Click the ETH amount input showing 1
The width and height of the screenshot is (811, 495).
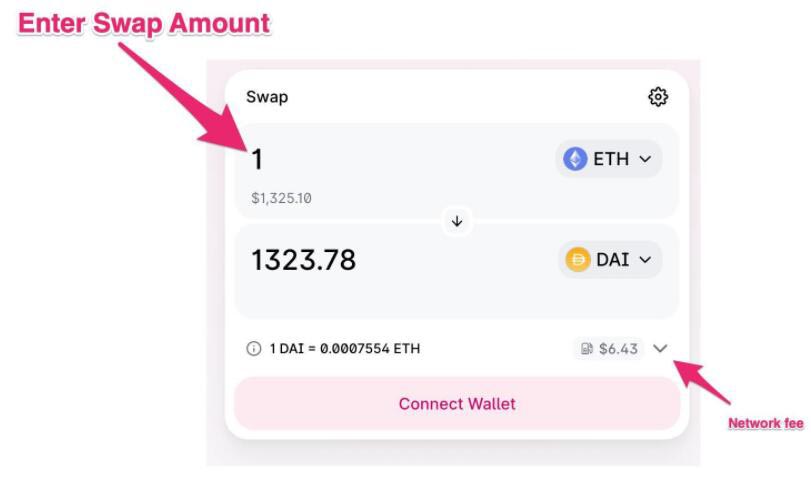pos(257,159)
